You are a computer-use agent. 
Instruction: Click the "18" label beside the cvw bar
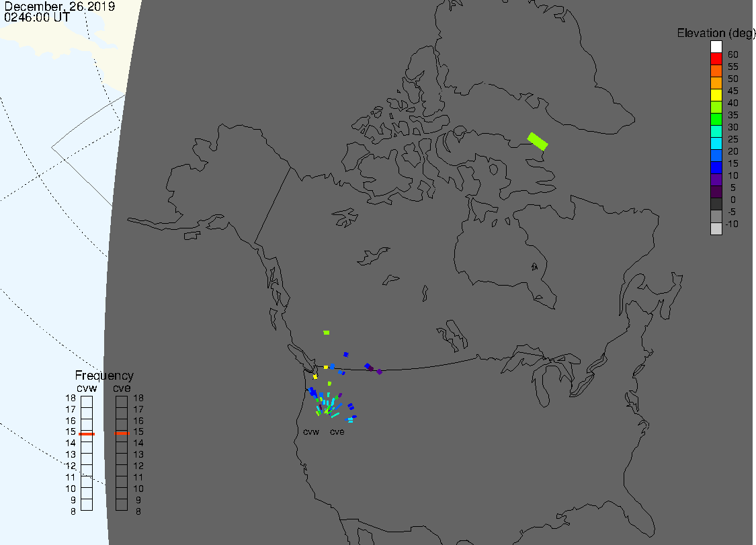coord(71,398)
